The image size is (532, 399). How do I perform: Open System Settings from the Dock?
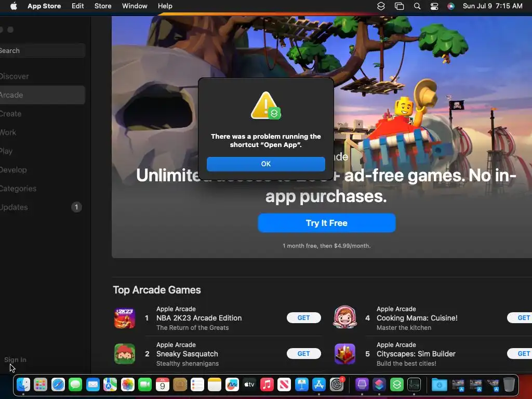click(337, 384)
